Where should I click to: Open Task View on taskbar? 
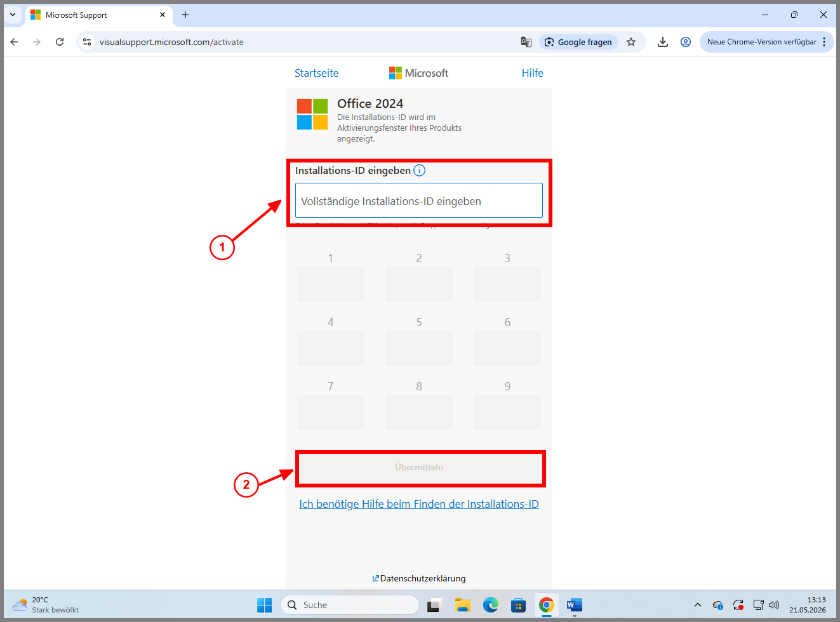tap(434, 605)
